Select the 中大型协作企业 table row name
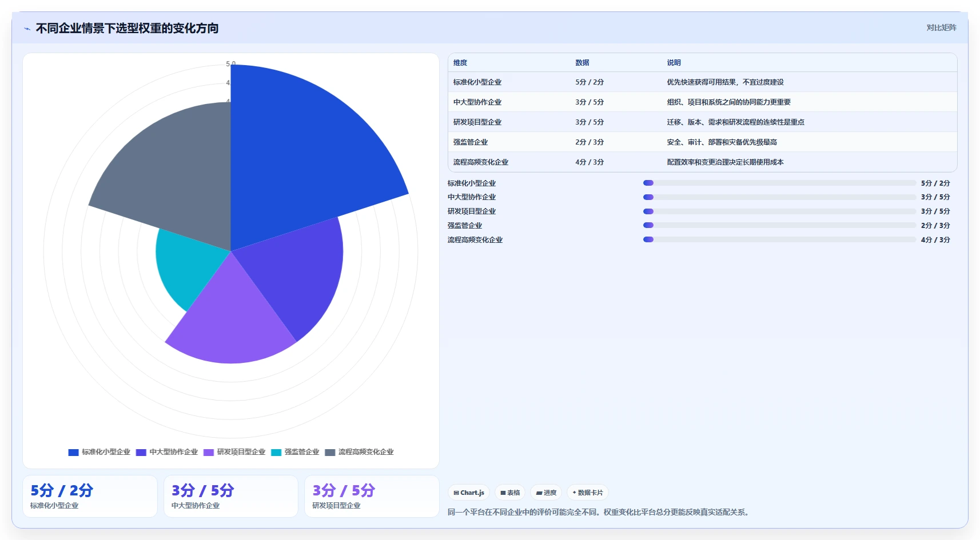 coord(477,102)
